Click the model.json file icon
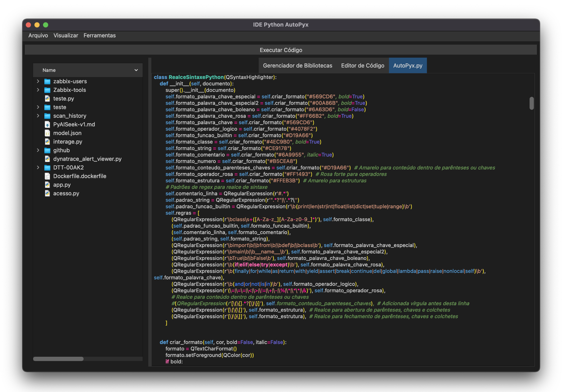 [x=47, y=133]
